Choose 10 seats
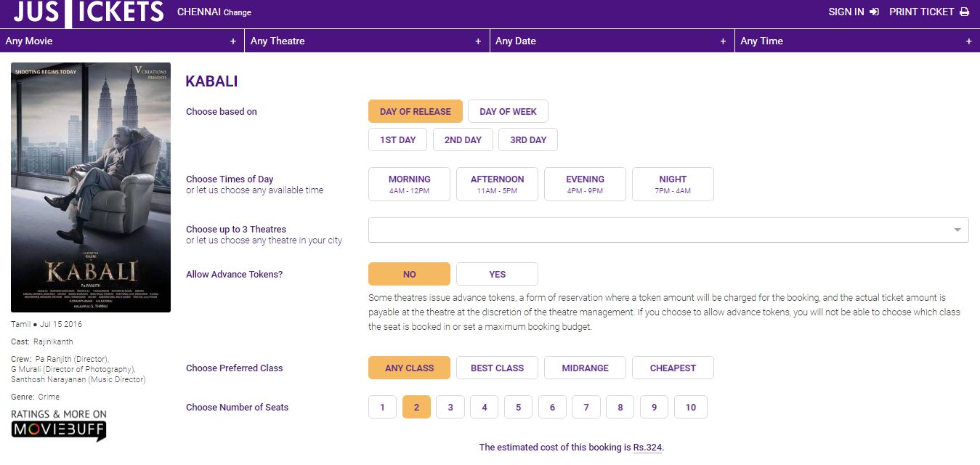The width and height of the screenshot is (980, 465). click(x=690, y=407)
